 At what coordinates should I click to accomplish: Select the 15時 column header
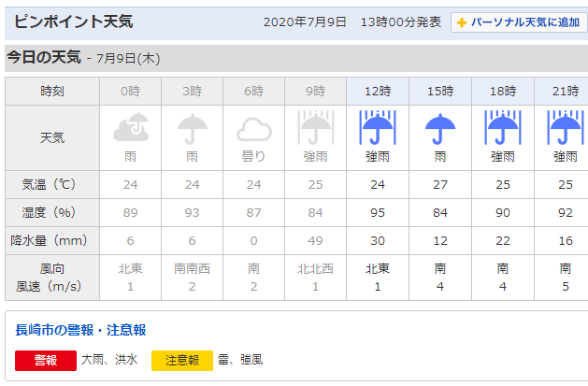[440, 91]
